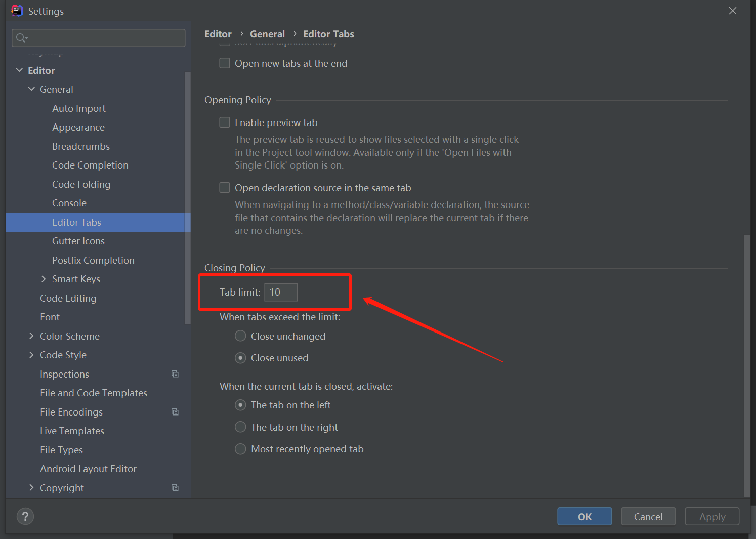Check 'Enable preview tab'
The image size is (756, 539).
coord(225,122)
